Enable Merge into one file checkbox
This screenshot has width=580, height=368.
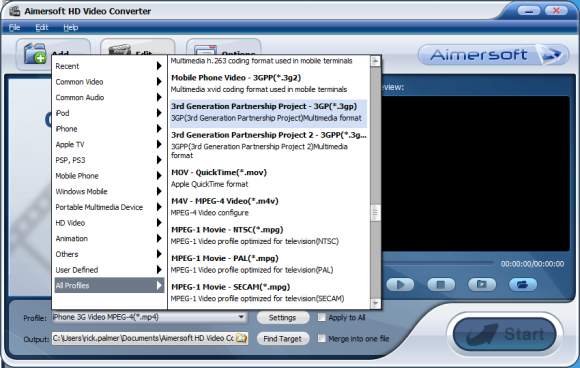point(322,338)
